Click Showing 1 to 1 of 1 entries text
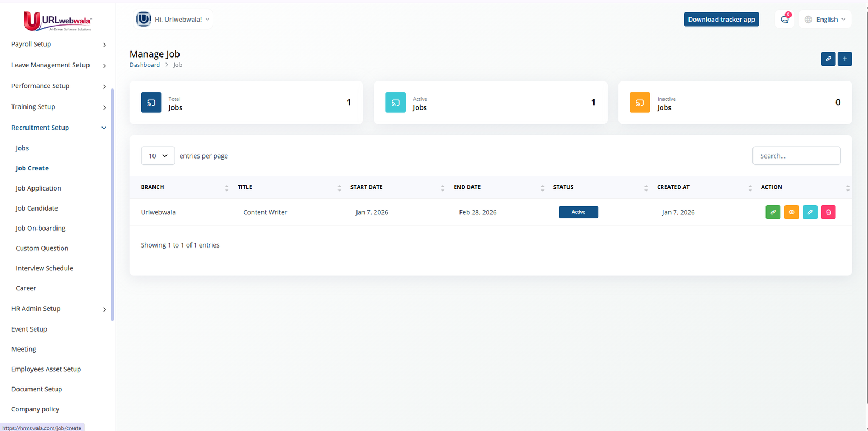The height and width of the screenshot is (431, 868). pyautogui.click(x=180, y=245)
